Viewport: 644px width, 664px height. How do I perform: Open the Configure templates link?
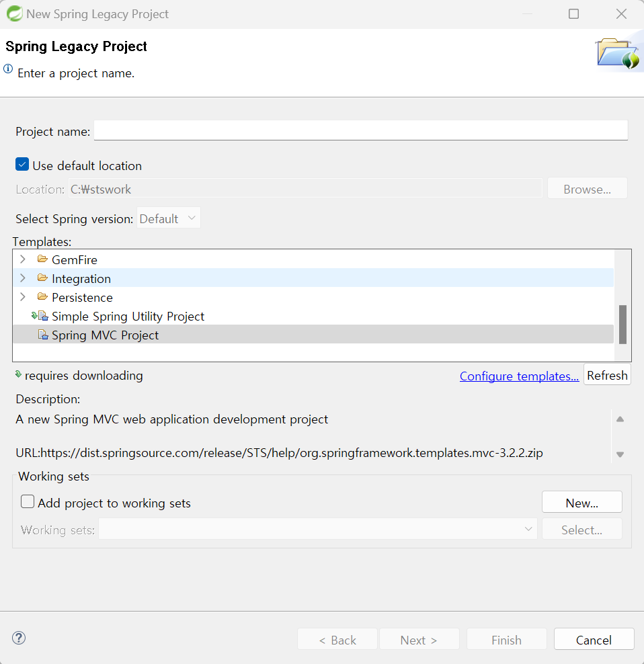[519, 376]
